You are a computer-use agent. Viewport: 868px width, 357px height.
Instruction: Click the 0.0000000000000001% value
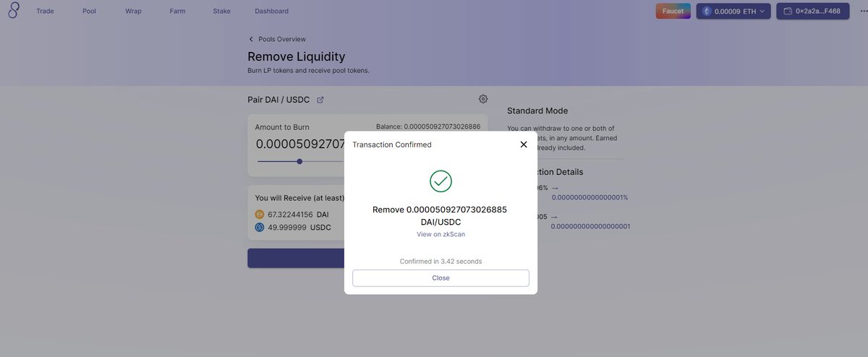tap(590, 197)
